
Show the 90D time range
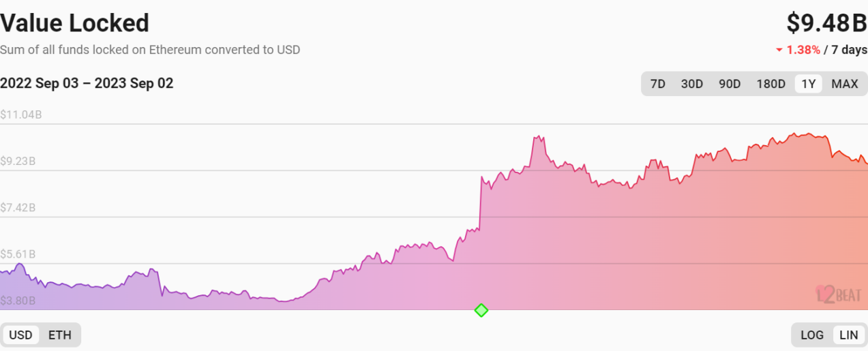[x=730, y=84]
